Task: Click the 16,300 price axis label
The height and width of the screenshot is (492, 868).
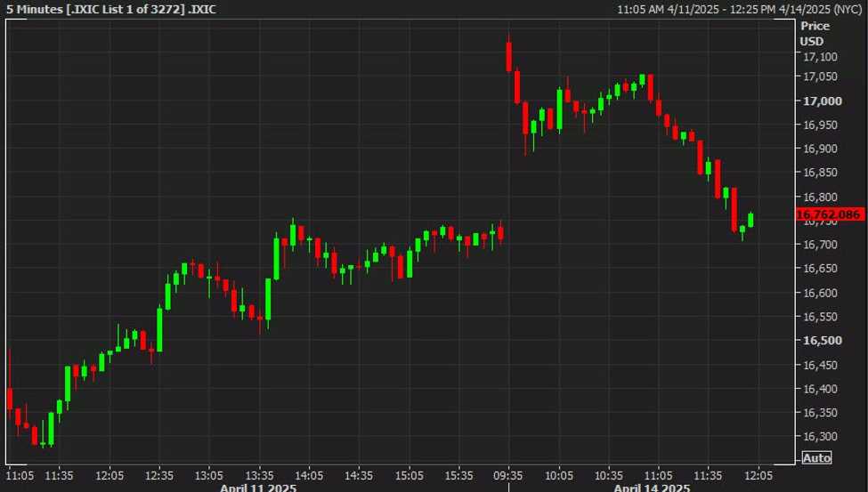Action: tap(820, 437)
